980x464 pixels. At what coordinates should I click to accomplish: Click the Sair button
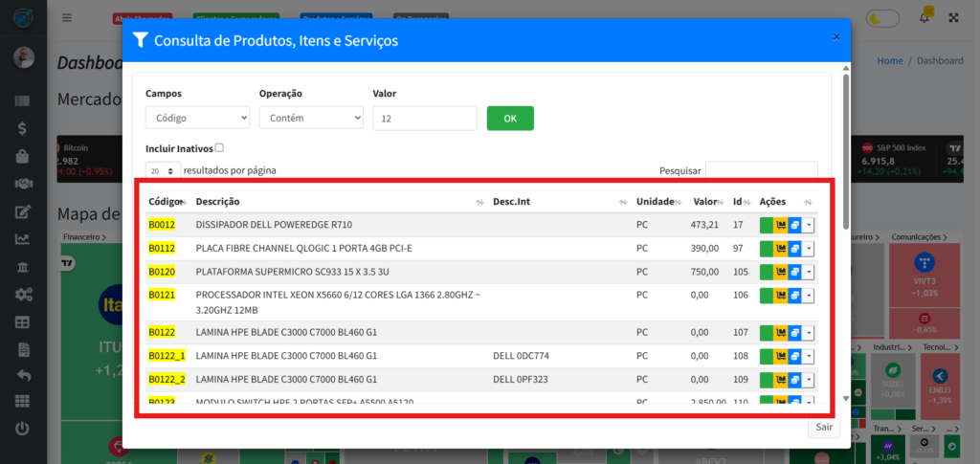[x=824, y=428]
